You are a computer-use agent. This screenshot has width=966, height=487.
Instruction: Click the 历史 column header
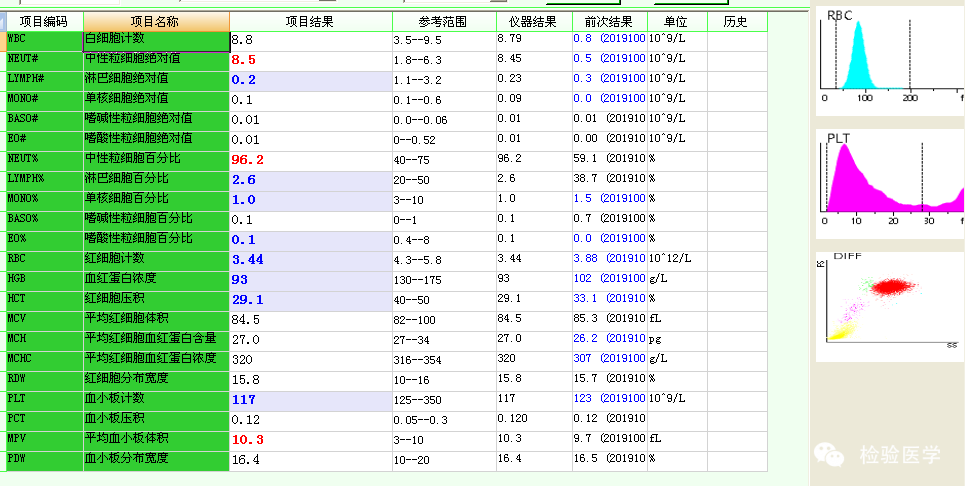[x=737, y=22]
